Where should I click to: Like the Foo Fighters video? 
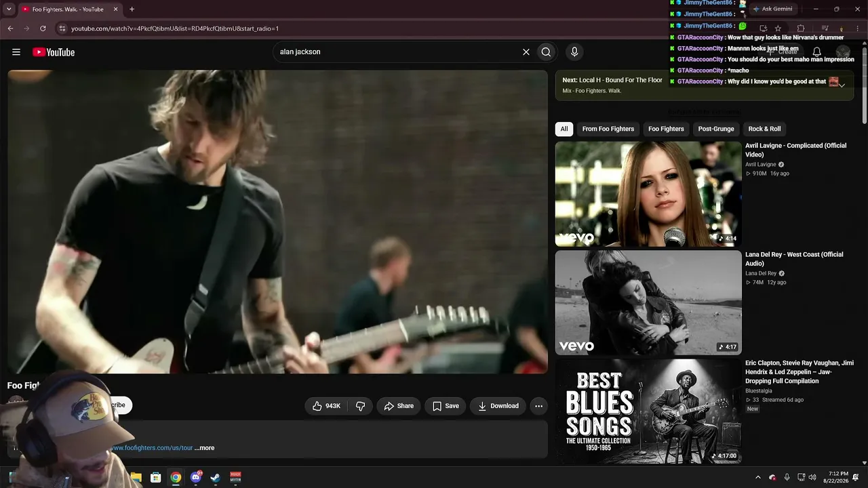[x=326, y=406]
